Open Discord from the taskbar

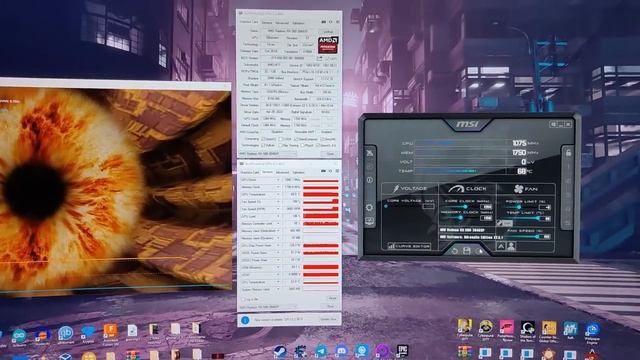[341, 350]
